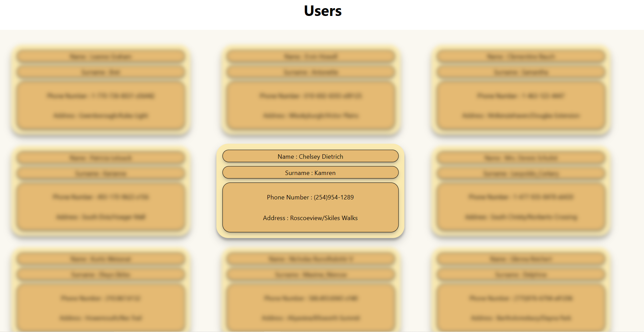This screenshot has height=332, width=644.
Task: Select the blurred card right of Chelsey Dietrich
Action: click(x=520, y=192)
